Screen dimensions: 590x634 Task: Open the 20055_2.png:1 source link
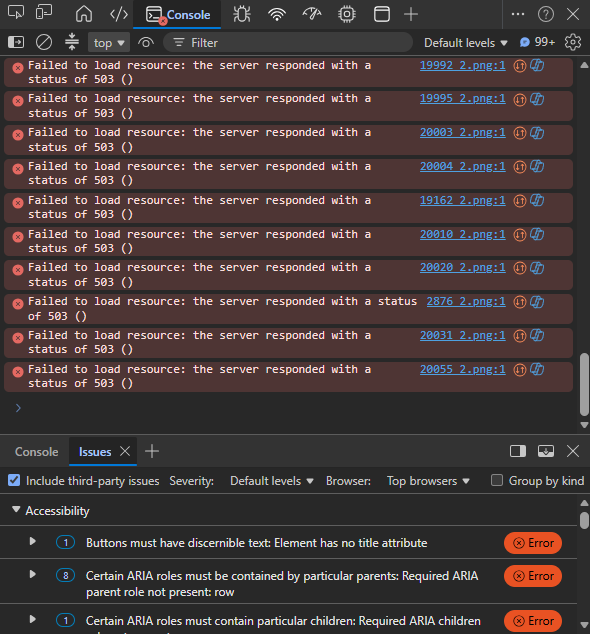(463, 369)
